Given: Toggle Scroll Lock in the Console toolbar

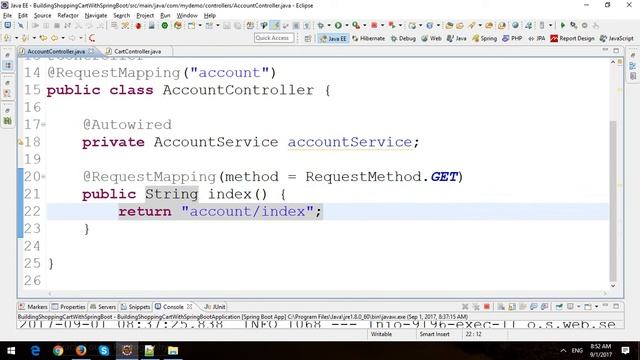Looking at the screenshot, I should tap(512, 307).
